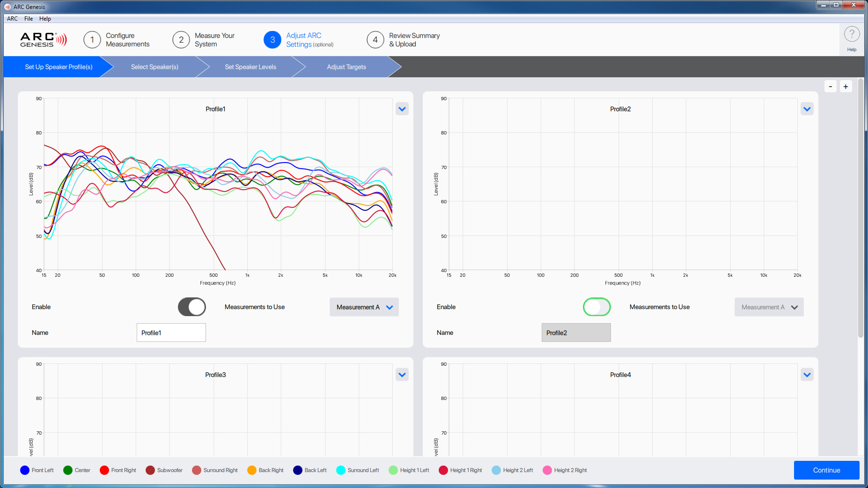Open the Help menu
The image size is (868, 488).
[45, 19]
